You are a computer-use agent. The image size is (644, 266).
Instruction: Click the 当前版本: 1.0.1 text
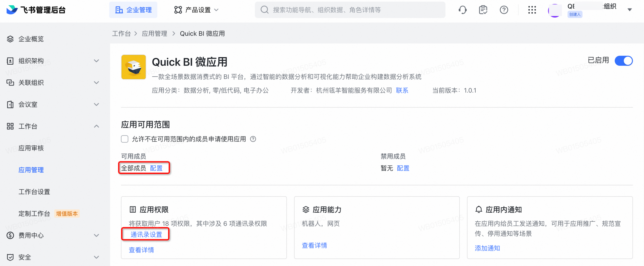click(x=454, y=90)
